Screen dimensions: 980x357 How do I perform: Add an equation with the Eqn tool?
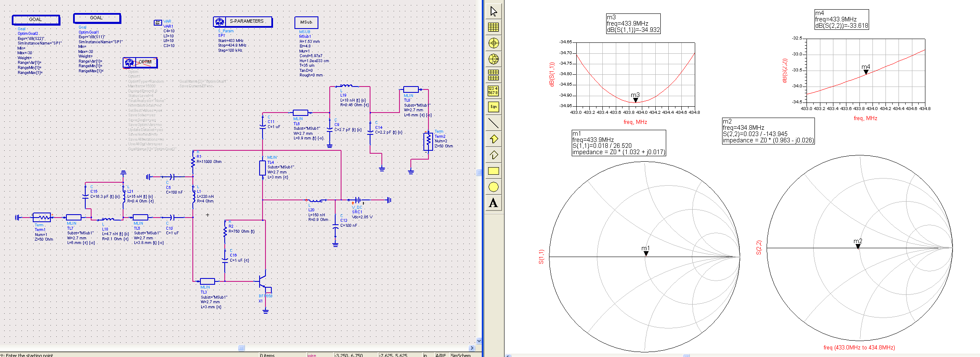[494, 107]
